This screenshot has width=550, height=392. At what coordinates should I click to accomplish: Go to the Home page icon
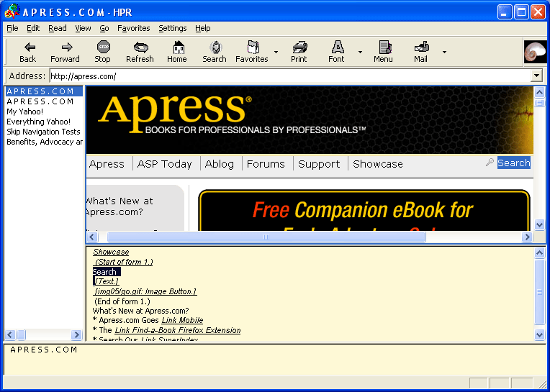(x=179, y=47)
